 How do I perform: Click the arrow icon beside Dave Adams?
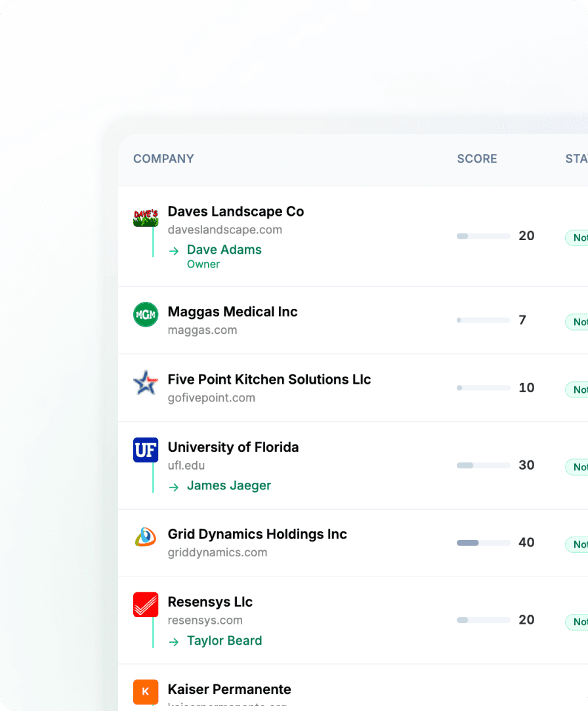(173, 251)
